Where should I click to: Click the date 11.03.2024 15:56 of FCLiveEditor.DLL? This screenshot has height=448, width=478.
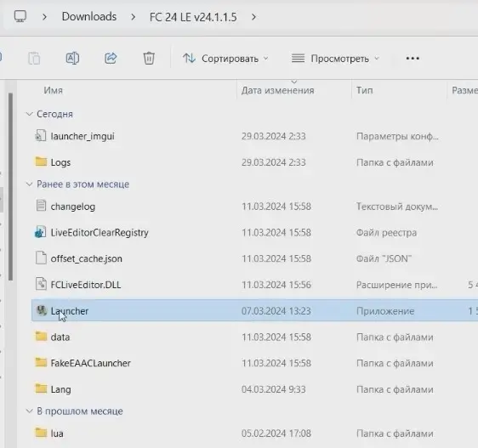[276, 285]
